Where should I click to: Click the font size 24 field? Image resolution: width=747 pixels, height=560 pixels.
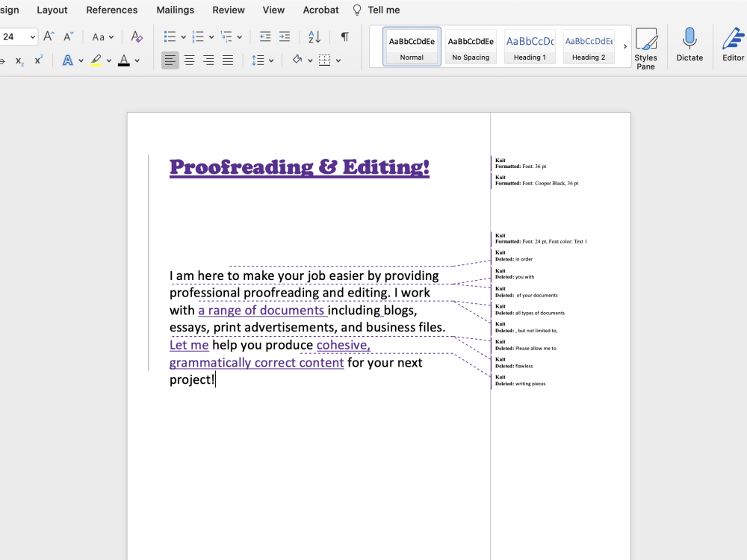tap(13, 37)
